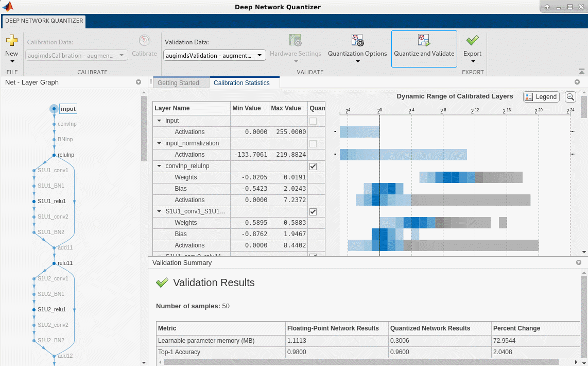Toggle the input layer quantize checkbox
The width and height of the screenshot is (588, 366).
(313, 121)
